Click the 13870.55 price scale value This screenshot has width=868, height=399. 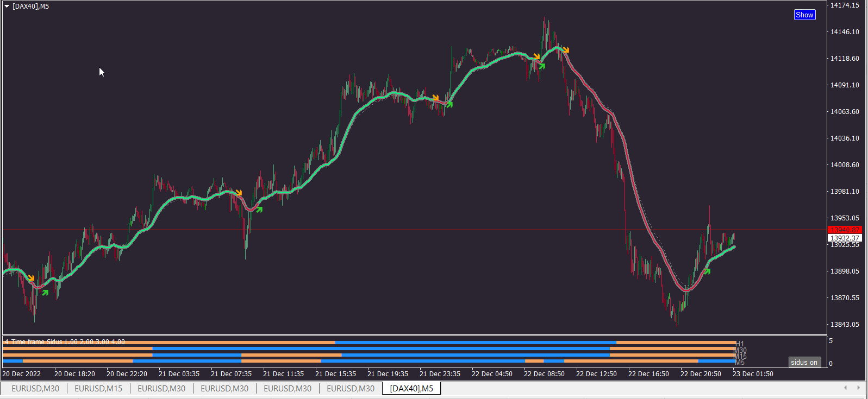click(845, 298)
